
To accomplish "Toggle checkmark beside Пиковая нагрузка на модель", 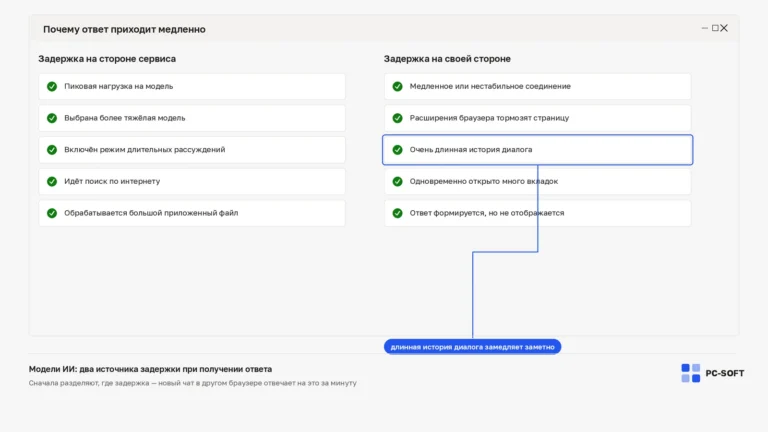I will [x=52, y=86].
